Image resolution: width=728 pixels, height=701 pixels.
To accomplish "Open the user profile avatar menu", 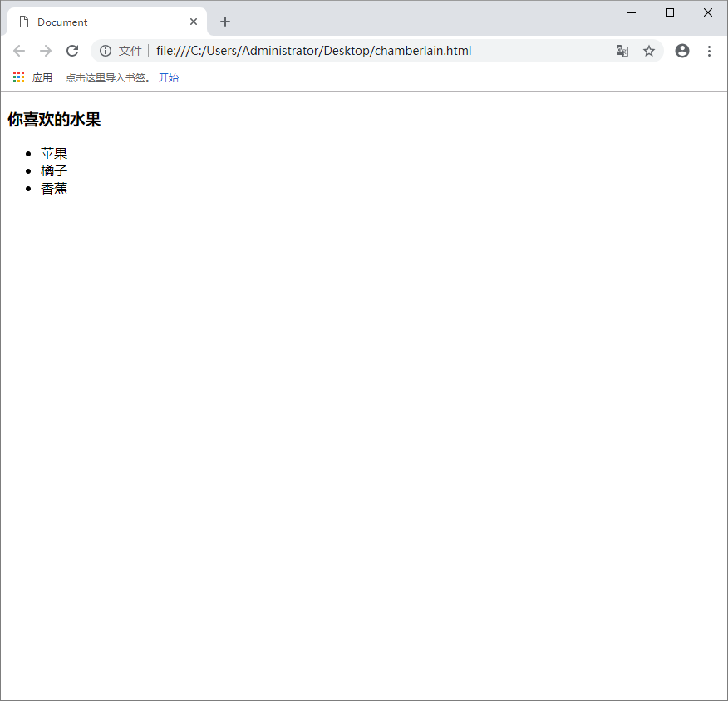I will click(x=681, y=51).
